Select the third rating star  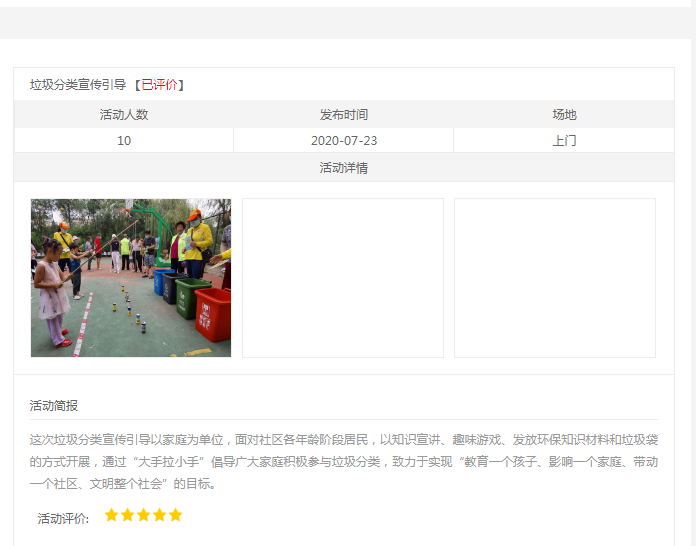(144, 515)
